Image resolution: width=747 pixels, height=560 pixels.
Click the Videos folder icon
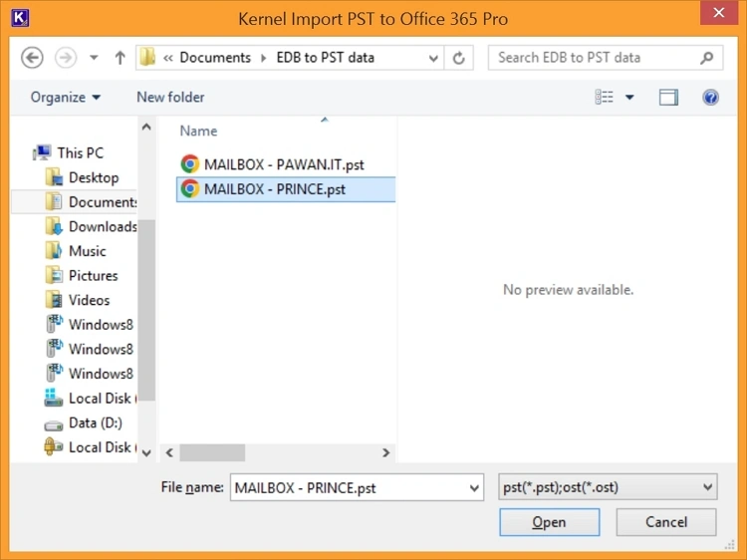pyautogui.click(x=54, y=300)
